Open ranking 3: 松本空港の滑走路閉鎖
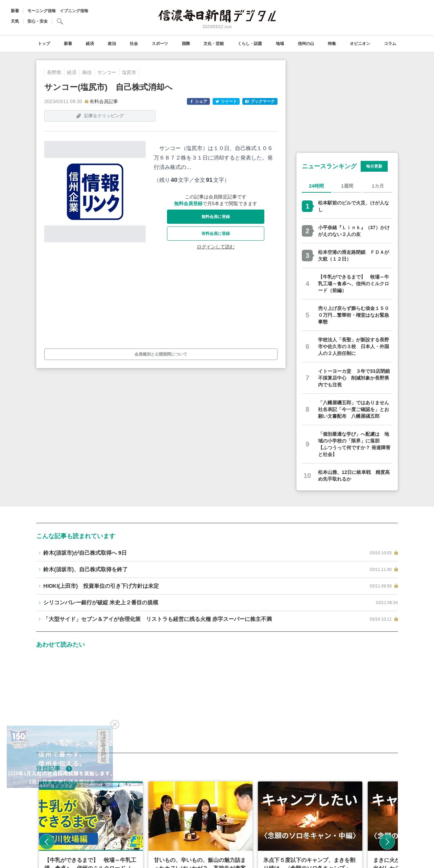 coord(347,256)
